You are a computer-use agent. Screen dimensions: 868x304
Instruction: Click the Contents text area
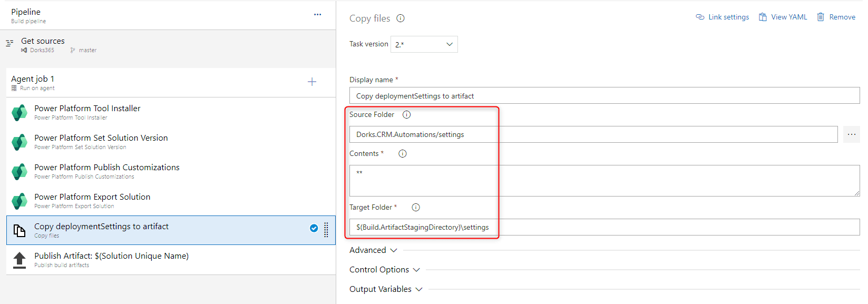(604, 181)
